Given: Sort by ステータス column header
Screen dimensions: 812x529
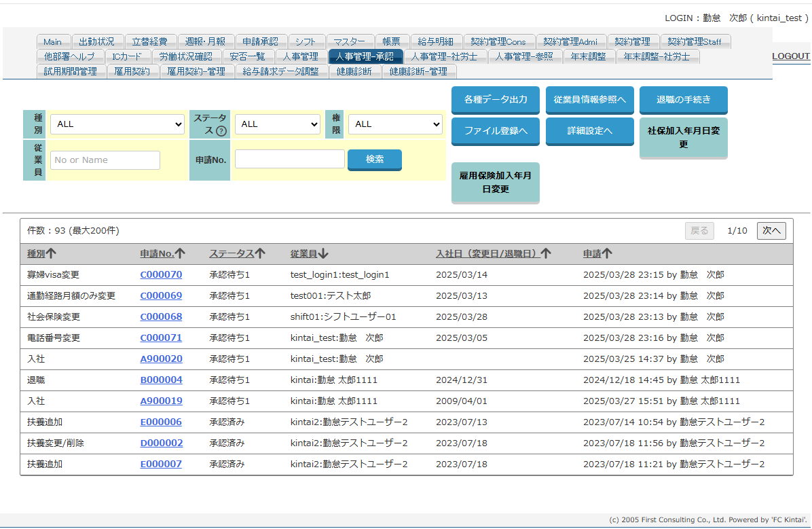Looking at the screenshot, I should point(237,253).
